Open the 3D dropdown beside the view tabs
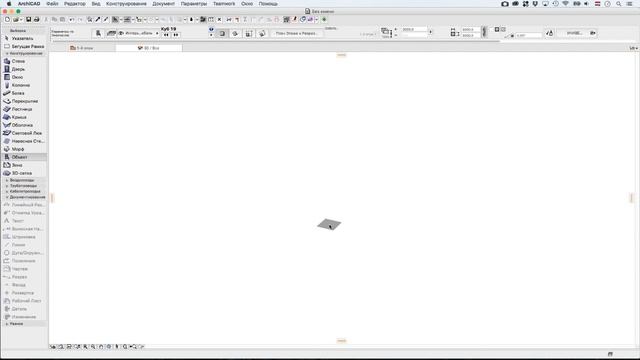Screen dimensions: 640x360 (x=633, y=48)
